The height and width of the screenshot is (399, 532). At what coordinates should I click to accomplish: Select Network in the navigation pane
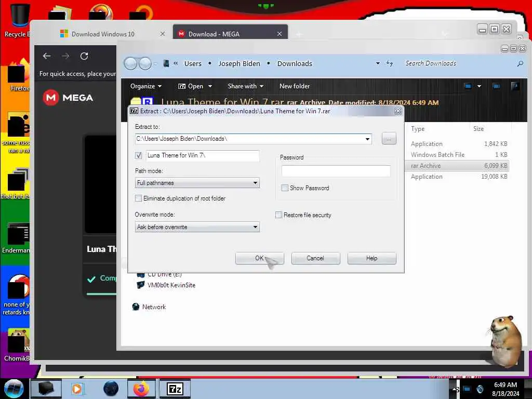[x=149, y=307]
